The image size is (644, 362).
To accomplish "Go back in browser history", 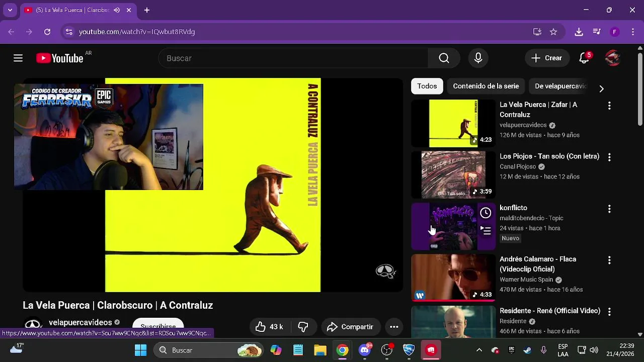I will (11, 32).
